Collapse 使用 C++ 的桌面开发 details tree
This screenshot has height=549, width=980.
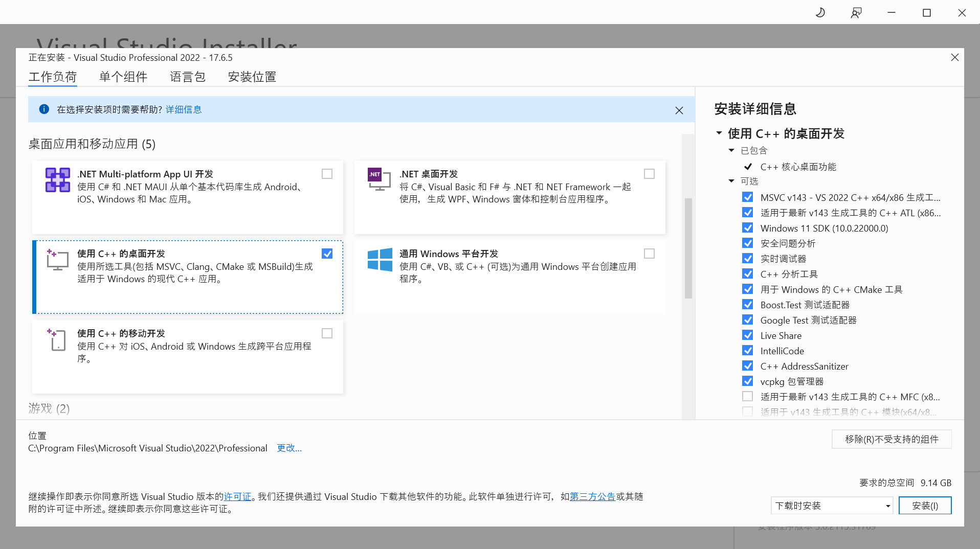719,133
